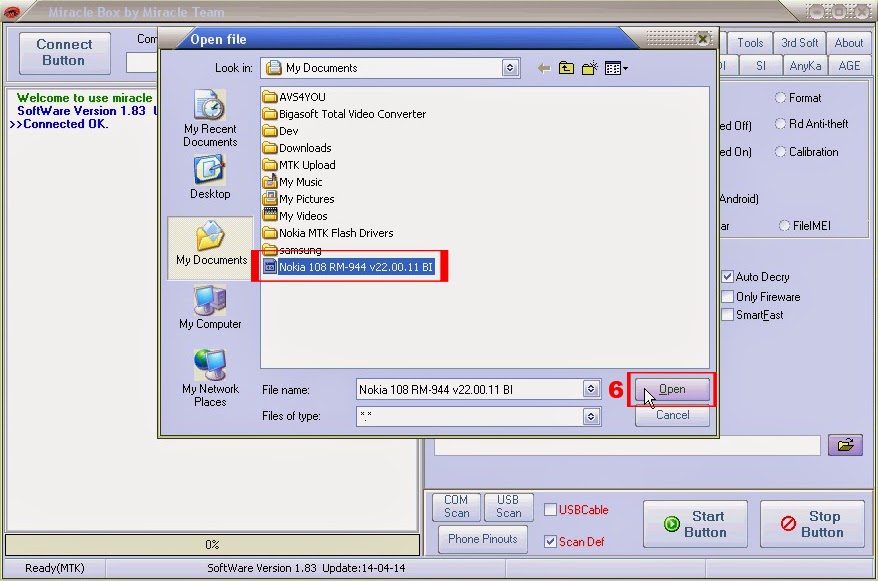Click the Ready(MTK) status bar entry

(x=55, y=568)
